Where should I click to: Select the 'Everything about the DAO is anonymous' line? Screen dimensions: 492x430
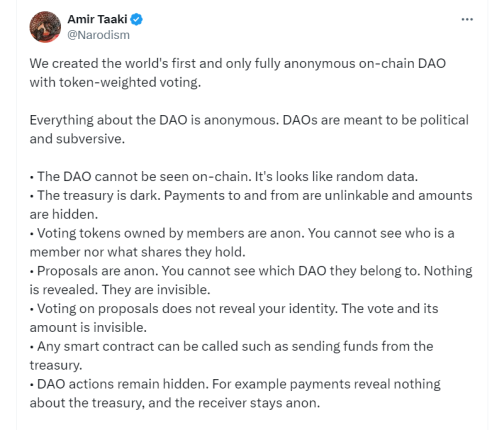click(249, 120)
